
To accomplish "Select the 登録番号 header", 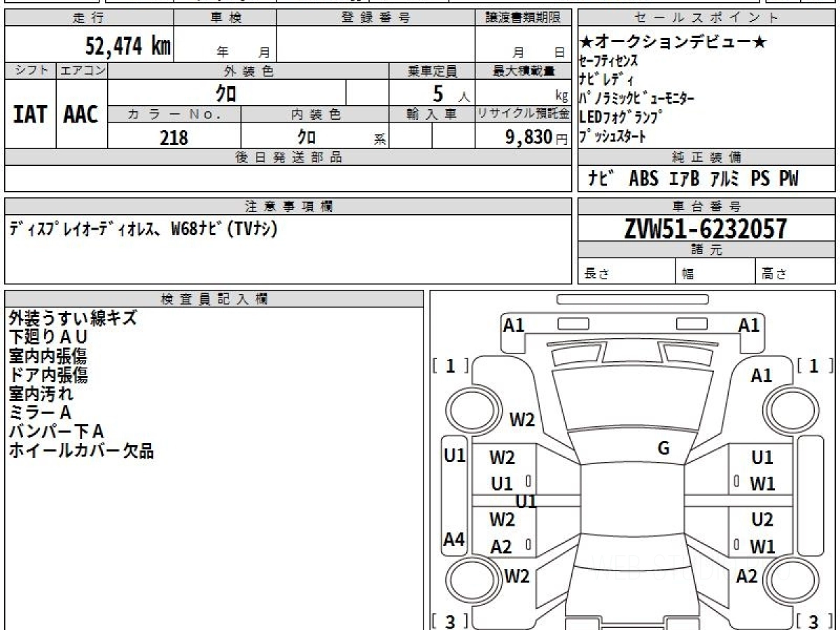I will click(x=376, y=18).
